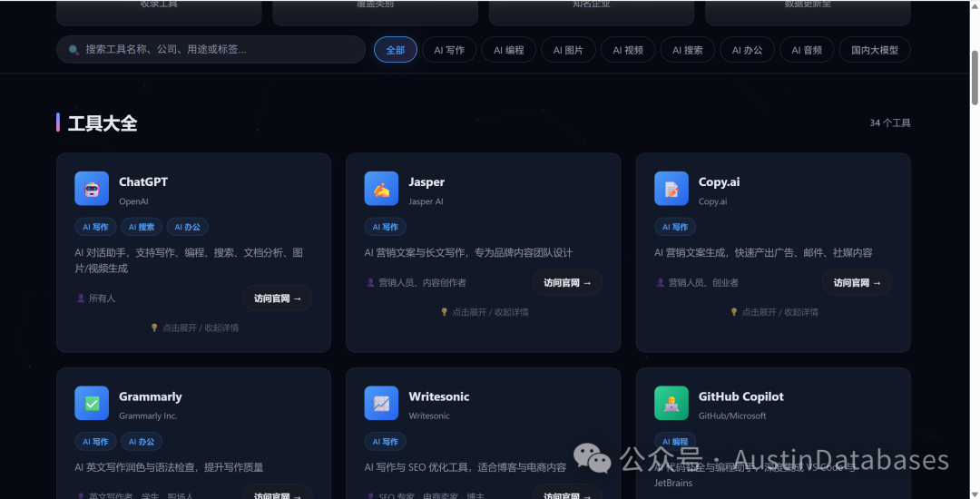The height and width of the screenshot is (499, 980).
Task: Click the Grammarly checkmark icon
Action: point(92,403)
